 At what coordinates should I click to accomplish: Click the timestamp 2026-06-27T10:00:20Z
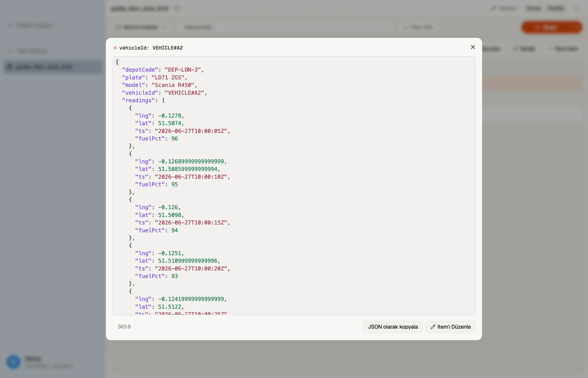pos(191,269)
